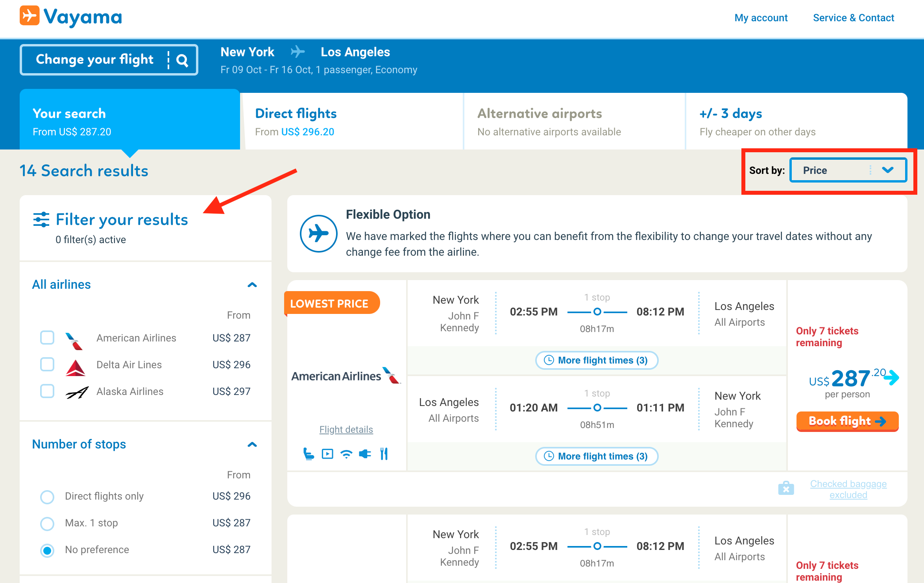
Task: Click the Flexible Option airplane icon
Action: (318, 233)
